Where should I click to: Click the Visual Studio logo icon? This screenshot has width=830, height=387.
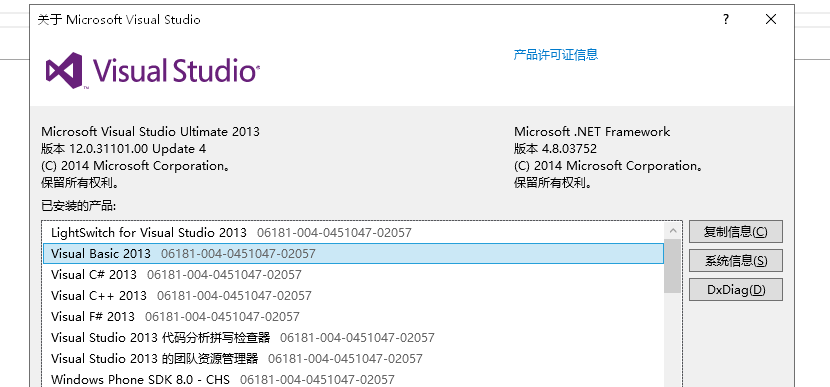[65, 70]
